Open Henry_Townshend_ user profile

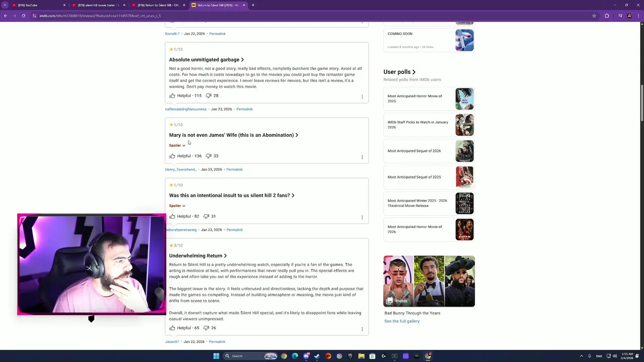pyautogui.click(x=181, y=169)
